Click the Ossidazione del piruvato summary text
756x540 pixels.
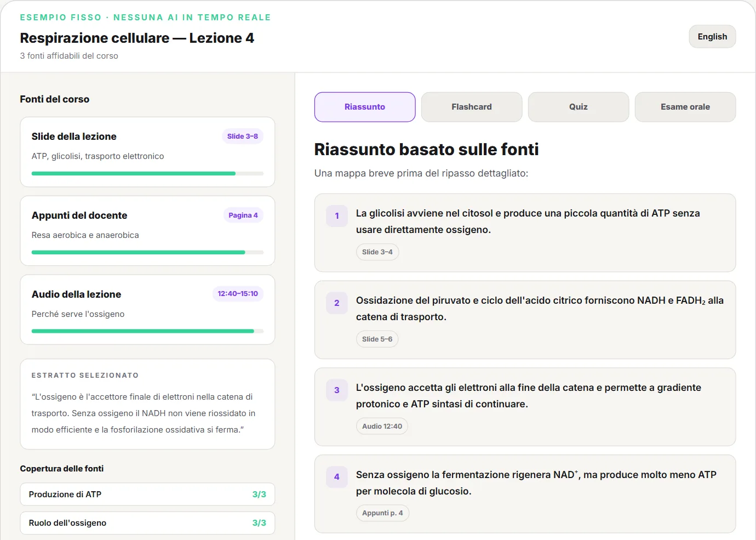pos(540,309)
